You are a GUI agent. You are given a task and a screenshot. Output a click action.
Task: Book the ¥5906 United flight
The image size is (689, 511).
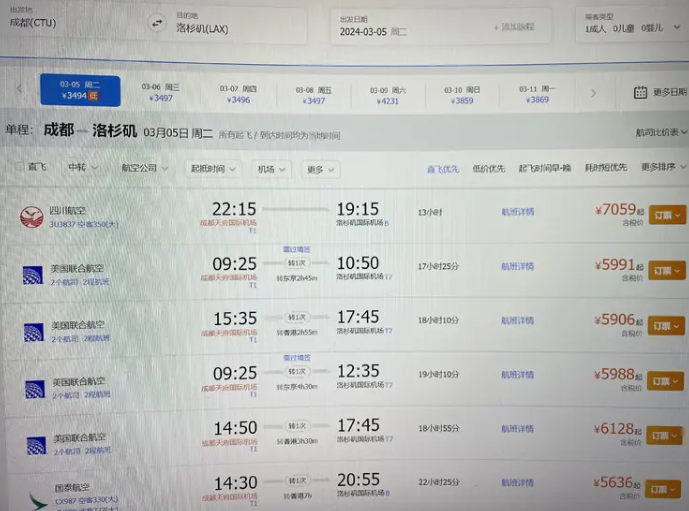pyautogui.click(x=666, y=326)
